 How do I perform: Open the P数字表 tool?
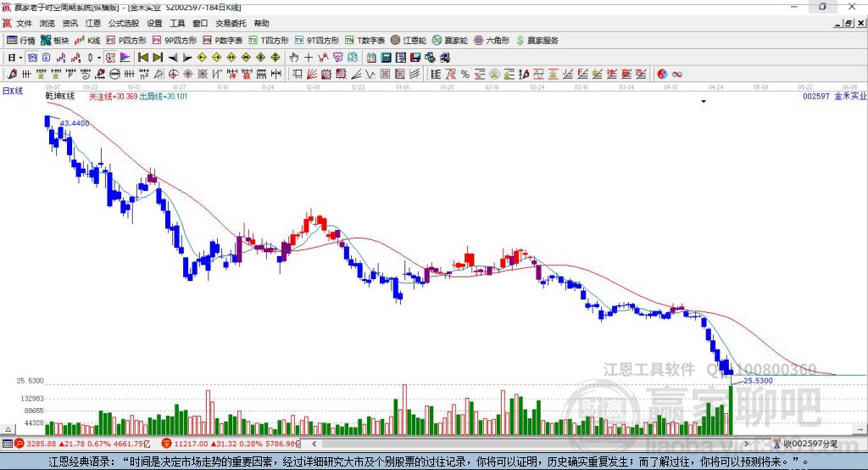(x=223, y=41)
